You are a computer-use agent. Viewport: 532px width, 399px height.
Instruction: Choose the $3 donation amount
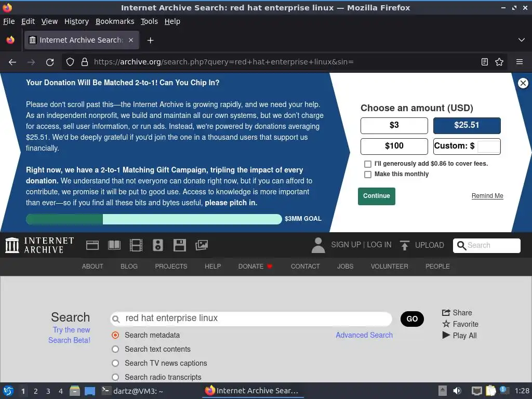coord(394,126)
